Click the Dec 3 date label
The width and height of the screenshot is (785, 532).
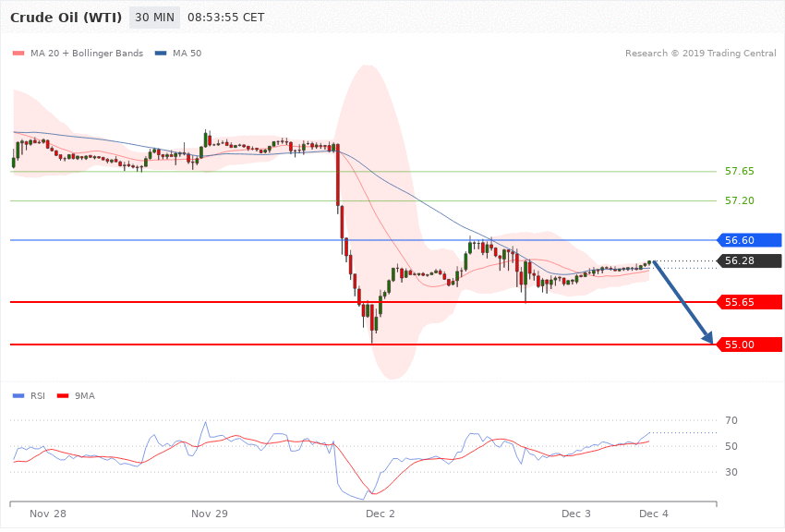pyautogui.click(x=575, y=514)
